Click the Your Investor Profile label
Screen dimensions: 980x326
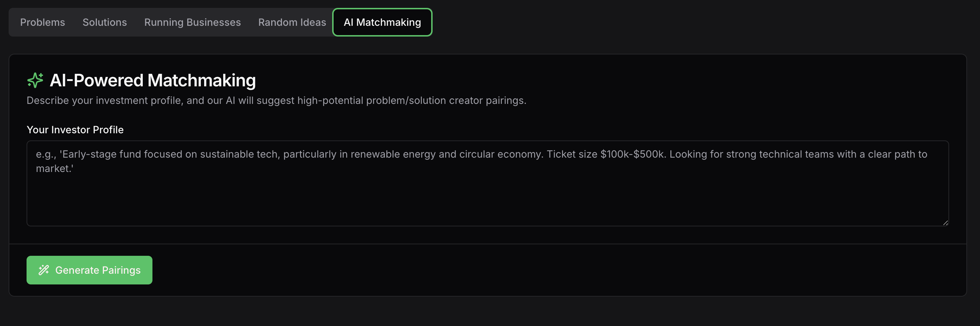[75, 130]
